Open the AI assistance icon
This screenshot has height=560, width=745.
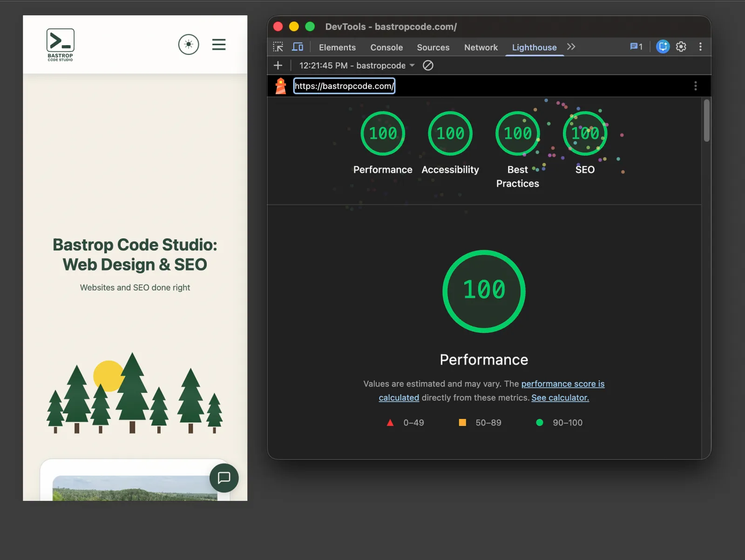[663, 47]
